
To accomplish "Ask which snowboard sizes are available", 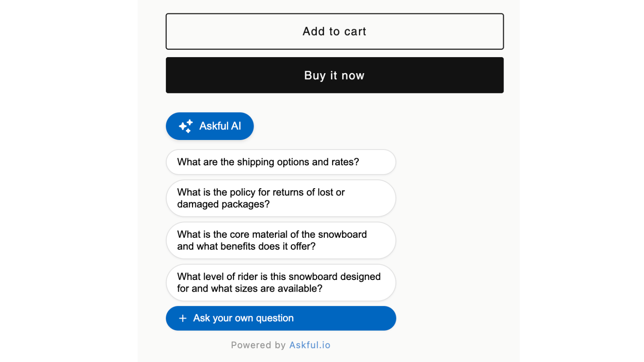I will point(281,283).
